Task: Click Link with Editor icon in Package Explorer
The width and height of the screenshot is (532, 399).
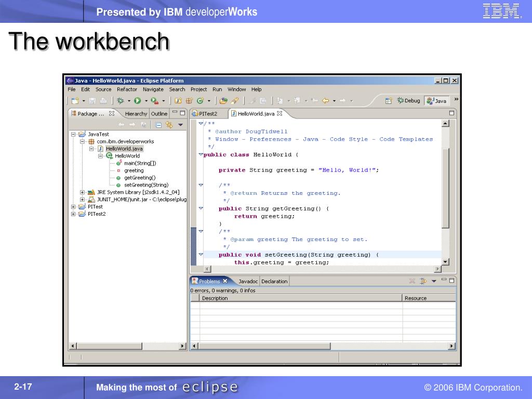Action: (x=169, y=125)
